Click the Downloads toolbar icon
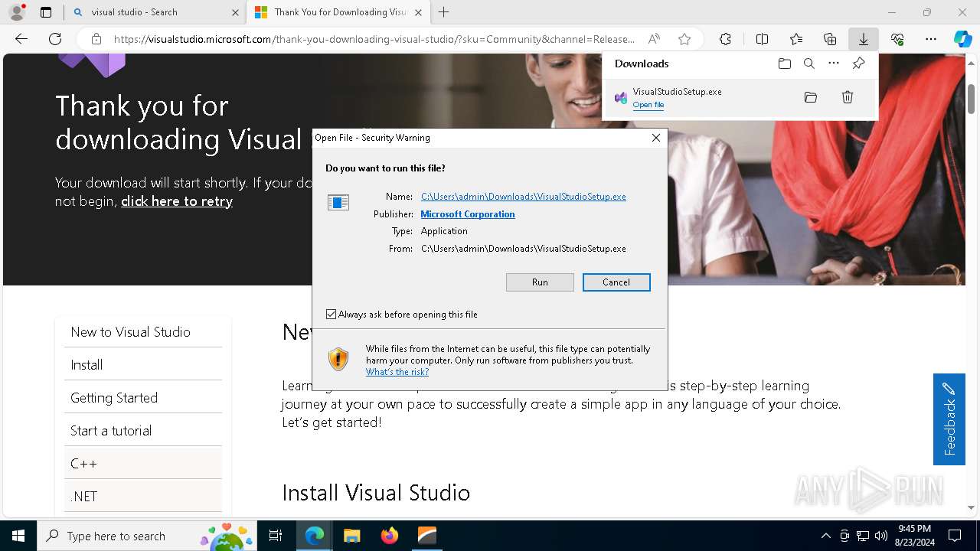Image resolution: width=980 pixels, height=551 pixels. tap(863, 39)
